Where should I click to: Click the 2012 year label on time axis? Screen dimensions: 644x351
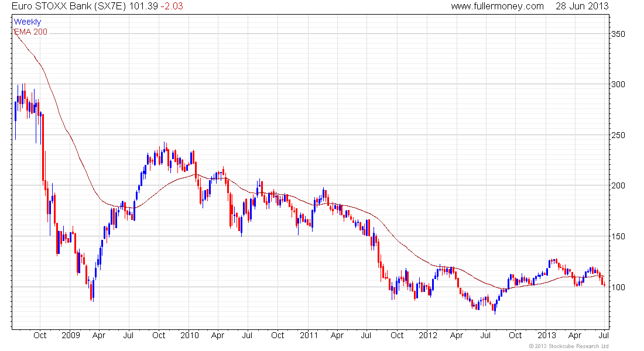click(428, 335)
